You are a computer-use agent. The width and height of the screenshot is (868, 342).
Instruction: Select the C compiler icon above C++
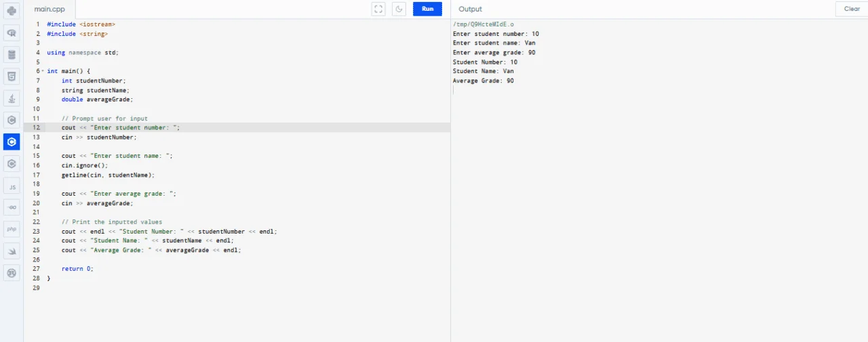12,120
